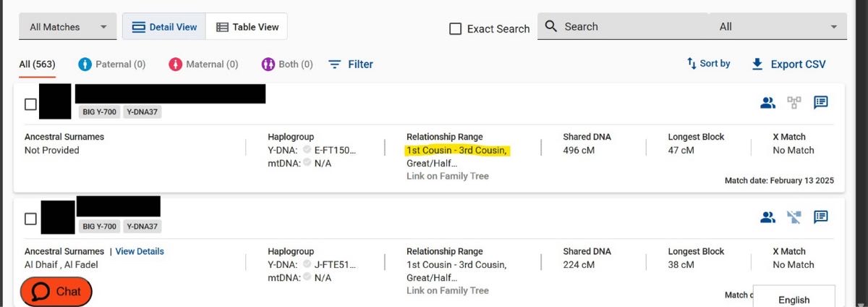The height and width of the screenshot is (307, 868).
Task: Switch to the Maternal (0) tab
Action: (203, 64)
